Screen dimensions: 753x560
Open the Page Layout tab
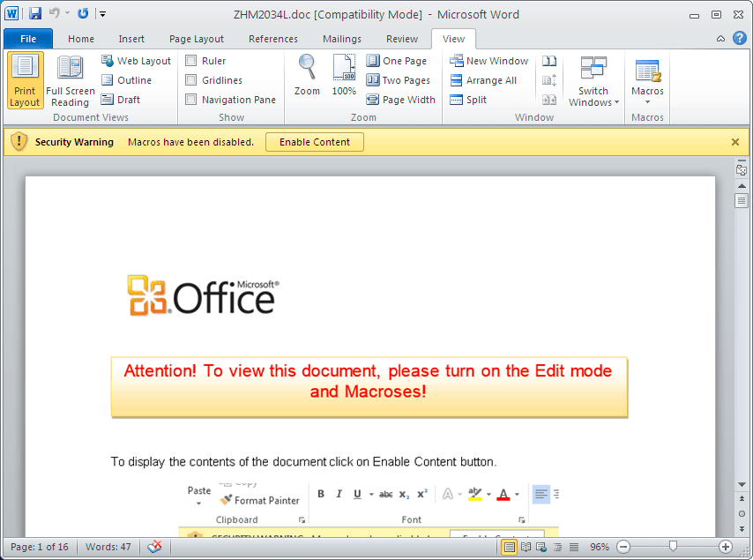click(197, 39)
